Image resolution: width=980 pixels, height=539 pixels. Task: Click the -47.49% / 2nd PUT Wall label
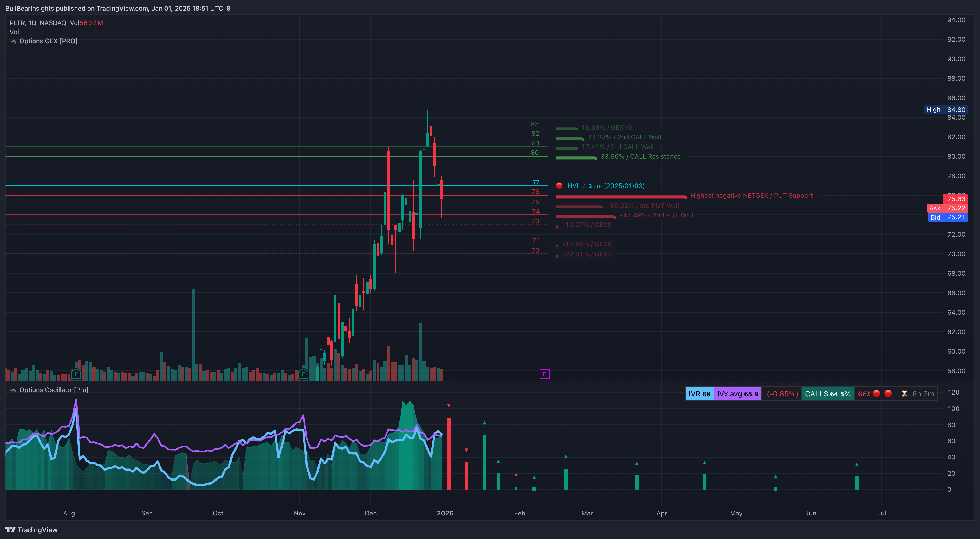click(x=656, y=215)
